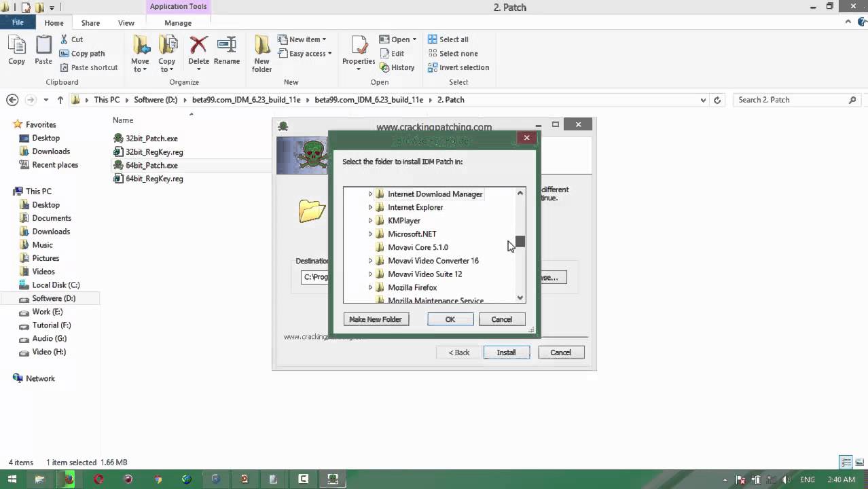This screenshot has height=489, width=868.
Task: Click Select none in ribbon
Action: point(452,54)
